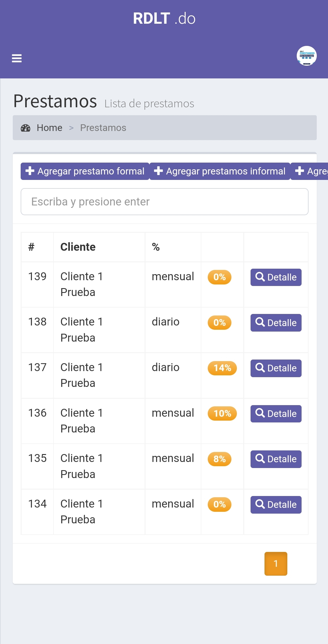Viewport: 328px width, 644px height.
Task: Click the 14% progress badge
Action: (x=222, y=368)
